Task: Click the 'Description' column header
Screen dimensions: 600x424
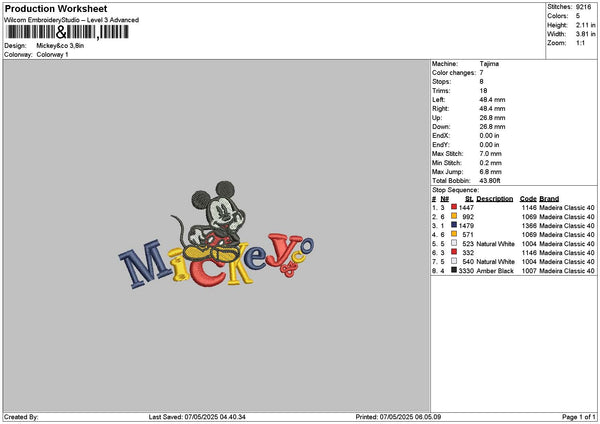Action: [x=495, y=199]
